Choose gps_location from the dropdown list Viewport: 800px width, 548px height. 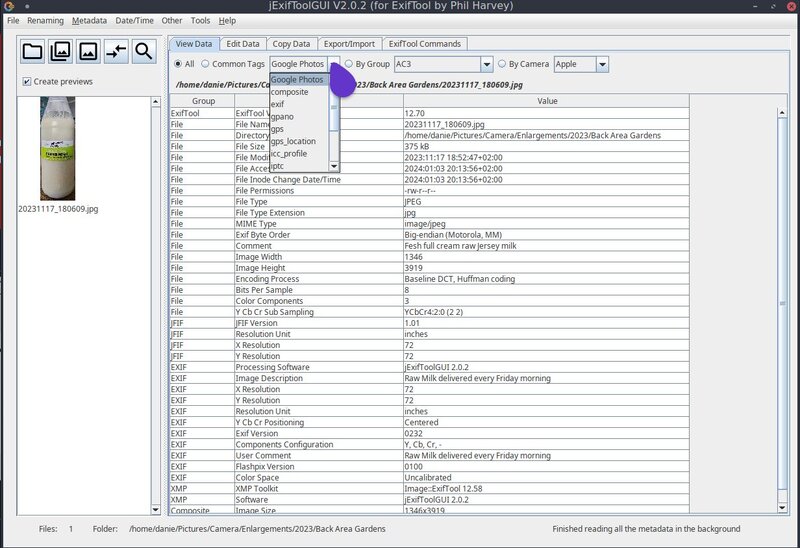(293, 141)
